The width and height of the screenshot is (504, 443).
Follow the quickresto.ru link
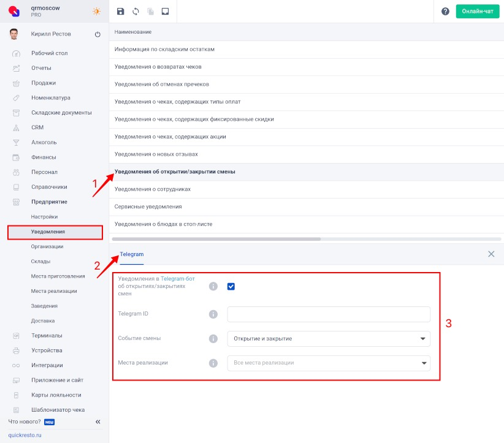tap(25, 435)
